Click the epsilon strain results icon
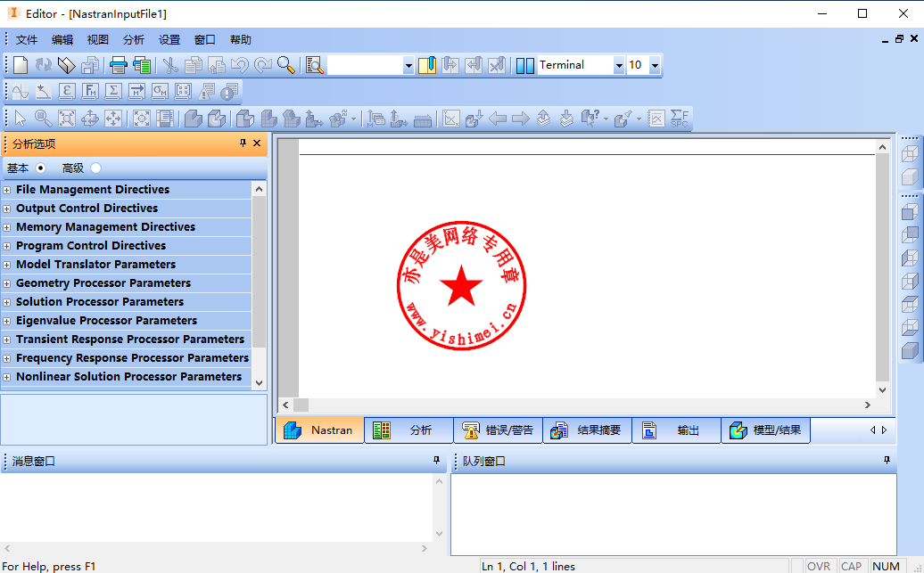 (67, 92)
